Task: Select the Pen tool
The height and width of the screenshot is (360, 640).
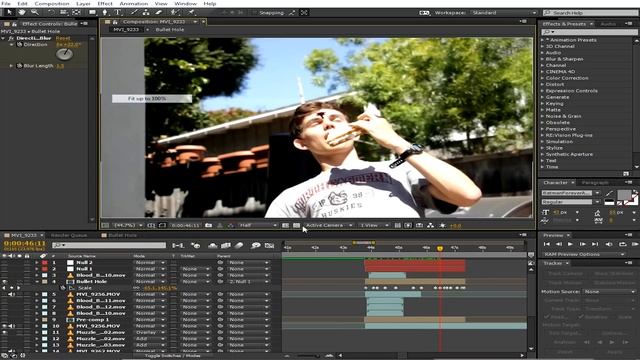Action: tap(105, 13)
